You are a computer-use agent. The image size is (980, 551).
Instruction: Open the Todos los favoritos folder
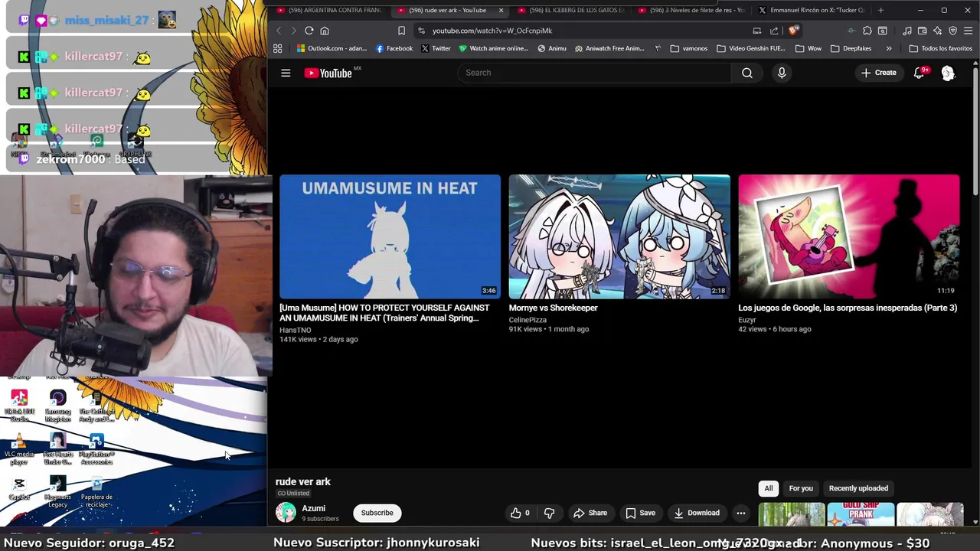[x=940, y=48]
